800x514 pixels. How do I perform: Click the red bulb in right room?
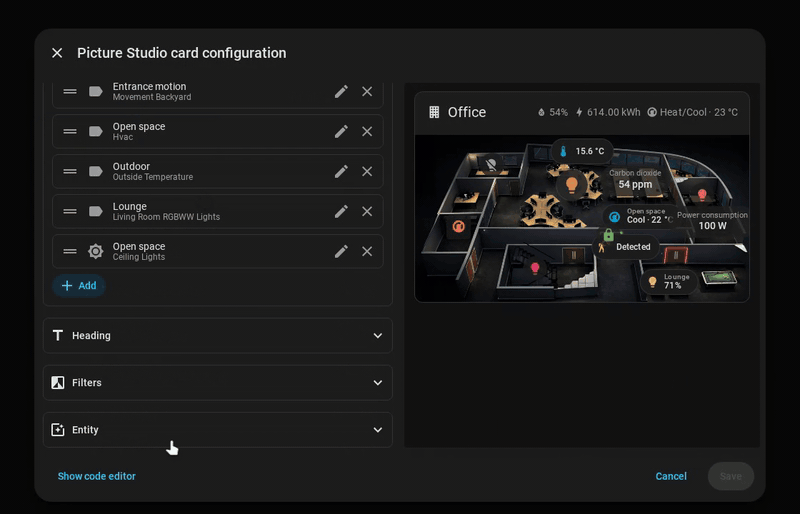click(702, 194)
